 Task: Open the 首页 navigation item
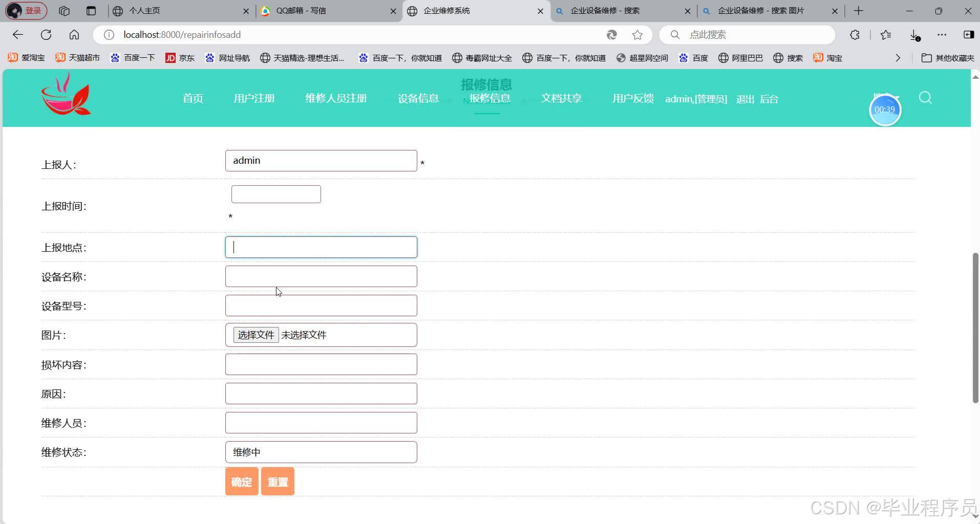(x=193, y=98)
